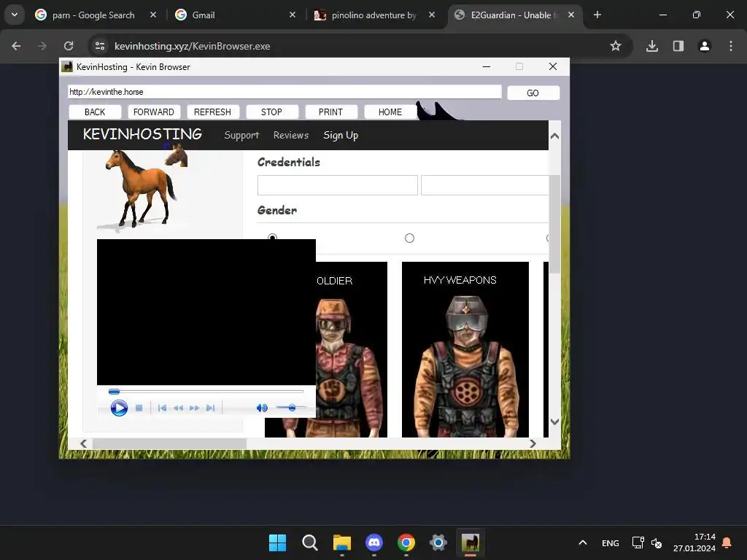Bookmark this page with the star icon
The width and height of the screenshot is (747, 560).
click(x=616, y=46)
